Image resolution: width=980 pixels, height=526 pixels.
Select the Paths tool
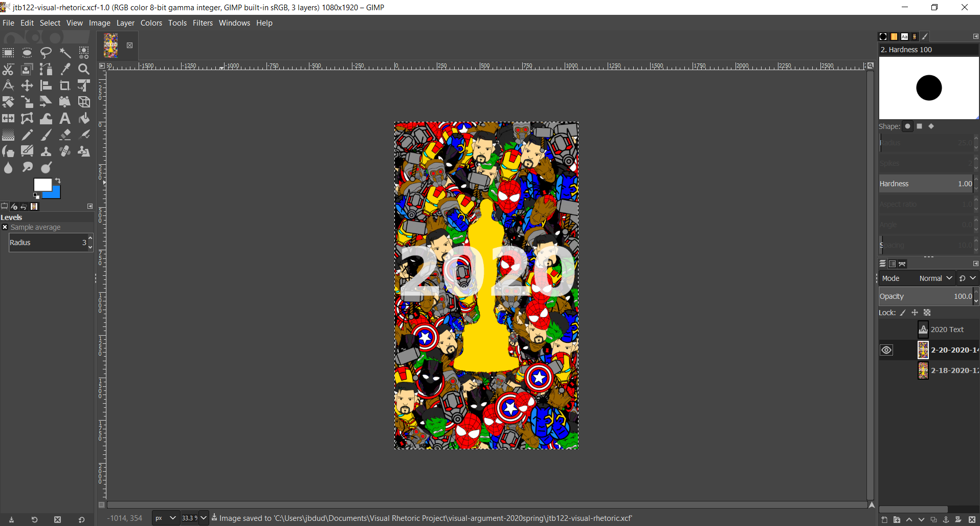(46, 69)
